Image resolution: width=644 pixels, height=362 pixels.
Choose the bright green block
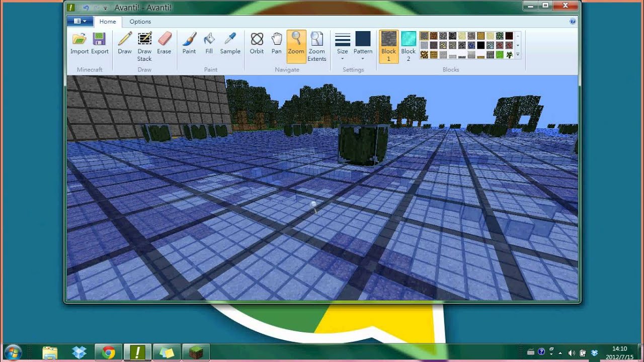tap(500, 54)
